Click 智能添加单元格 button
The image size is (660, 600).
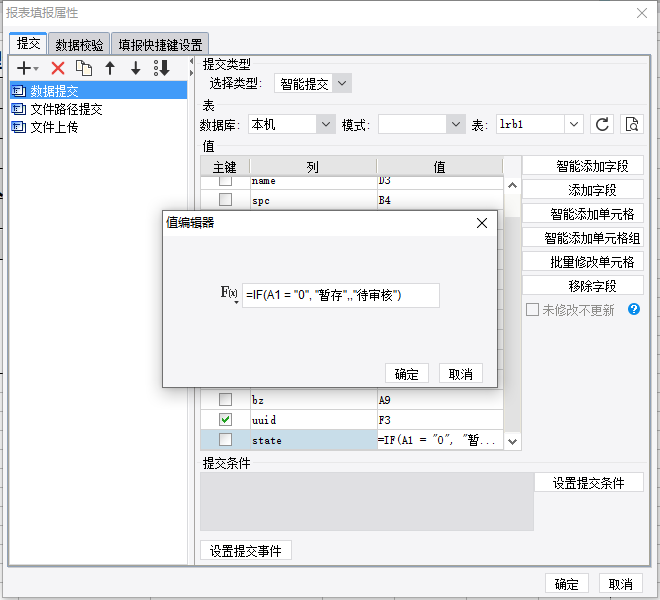[x=583, y=213]
